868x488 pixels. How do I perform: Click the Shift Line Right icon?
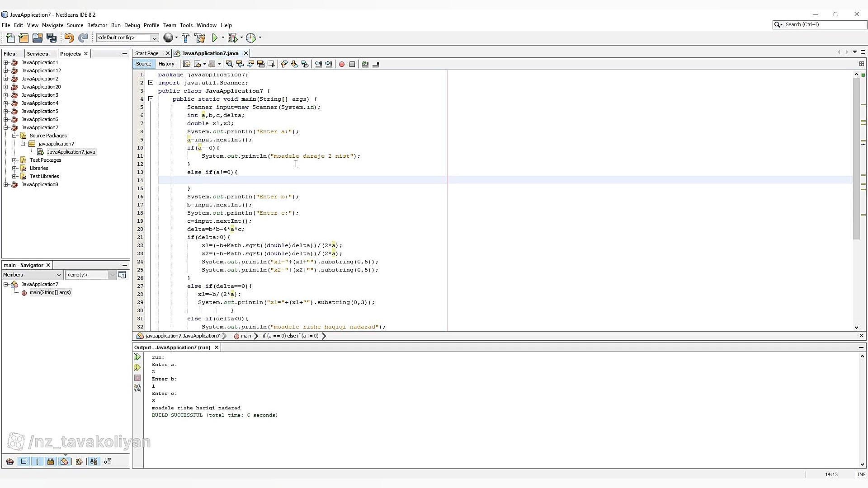coord(329,64)
